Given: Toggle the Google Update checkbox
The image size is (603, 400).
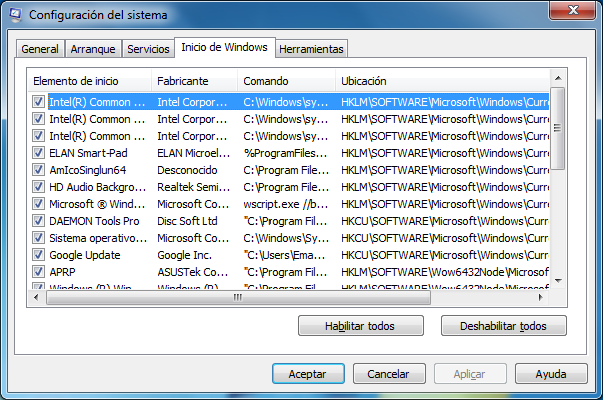Looking at the screenshot, I should pyautogui.click(x=38, y=255).
